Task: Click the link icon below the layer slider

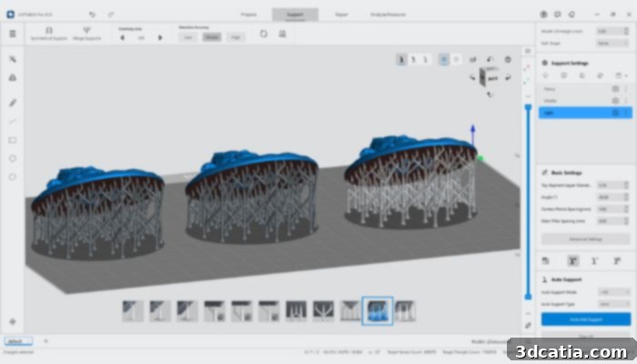Action: click(x=528, y=325)
